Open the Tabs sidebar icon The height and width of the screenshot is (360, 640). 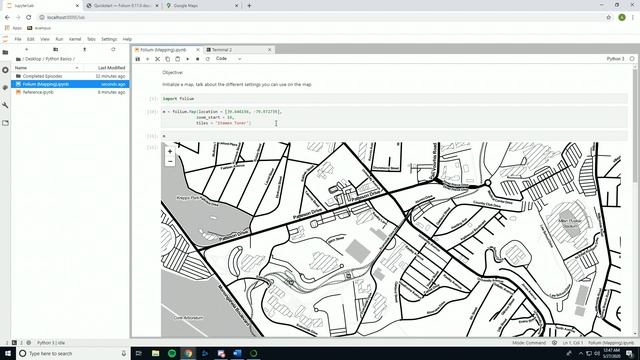[x=5, y=123]
